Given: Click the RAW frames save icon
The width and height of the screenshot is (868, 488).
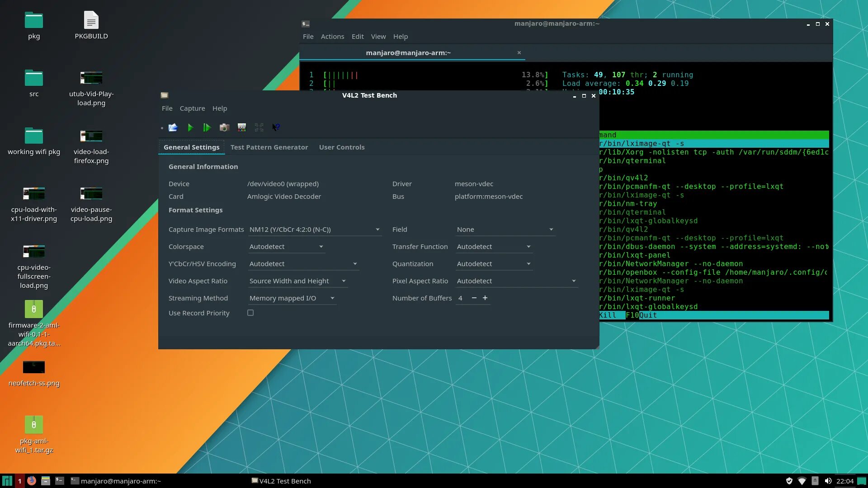Looking at the screenshot, I should tap(242, 127).
